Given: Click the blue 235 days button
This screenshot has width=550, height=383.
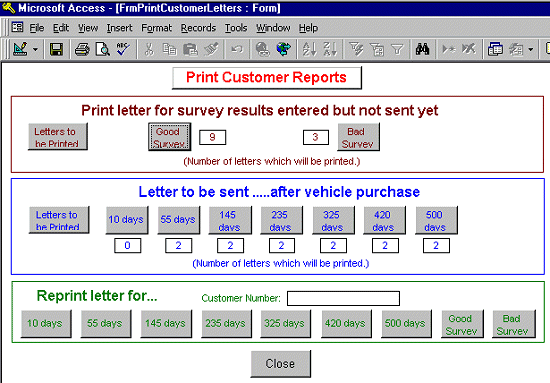Looking at the screenshot, I should (x=281, y=220).
